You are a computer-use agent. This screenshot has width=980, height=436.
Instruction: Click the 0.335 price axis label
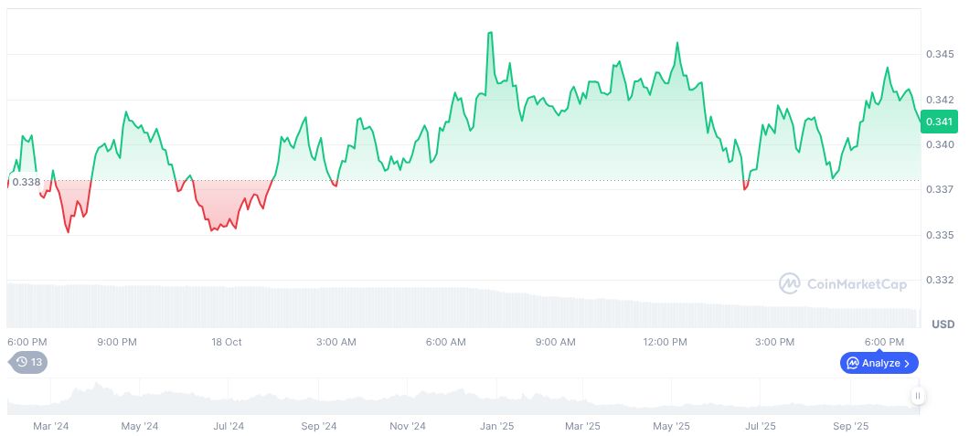(x=940, y=235)
